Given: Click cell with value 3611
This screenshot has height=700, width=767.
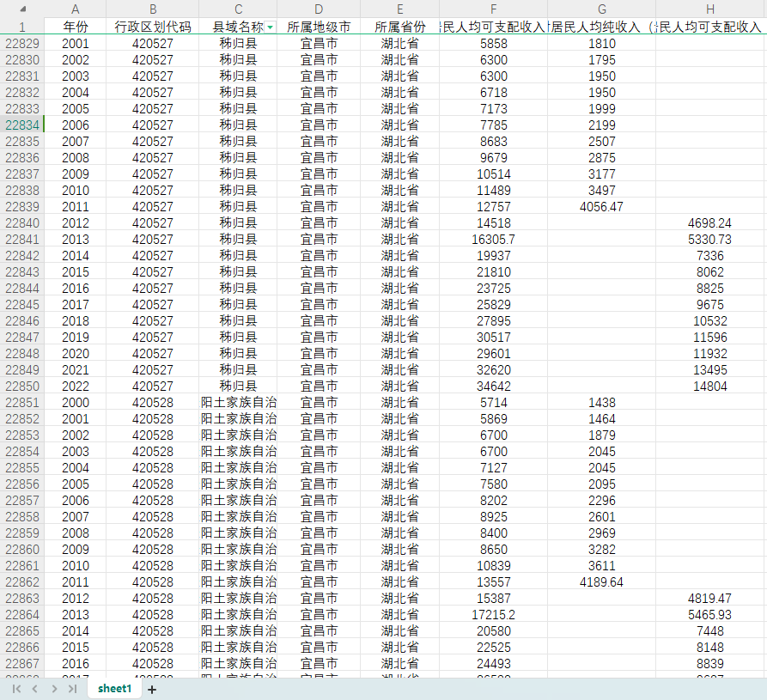Looking at the screenshot, I should 602,566.
